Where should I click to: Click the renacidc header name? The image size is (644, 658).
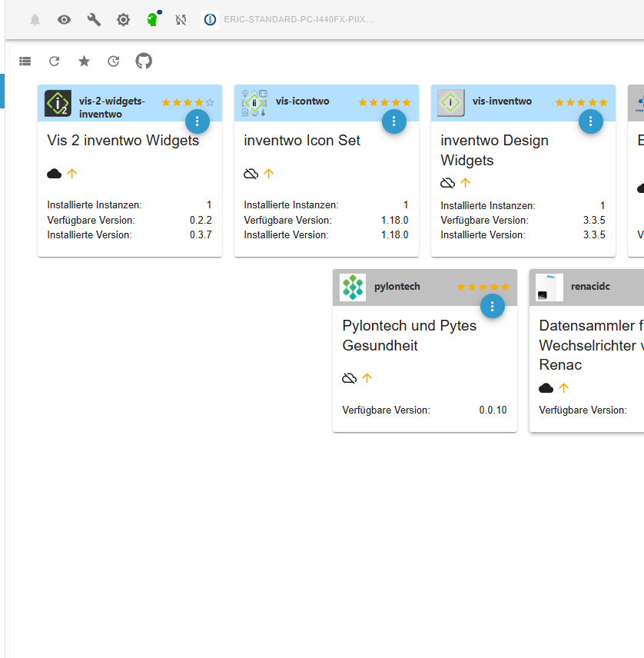coord(590,287)
